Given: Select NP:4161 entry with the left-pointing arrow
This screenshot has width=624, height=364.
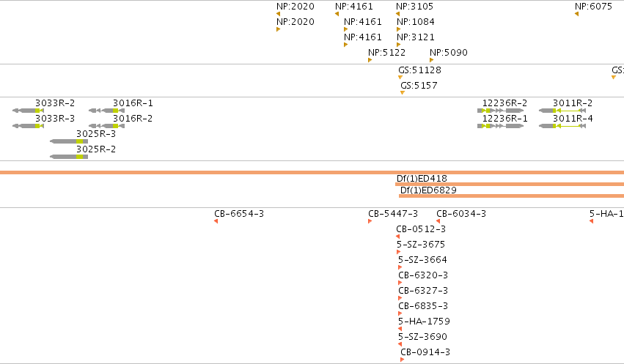Looking at the screenshot, I should click(353, 7).
